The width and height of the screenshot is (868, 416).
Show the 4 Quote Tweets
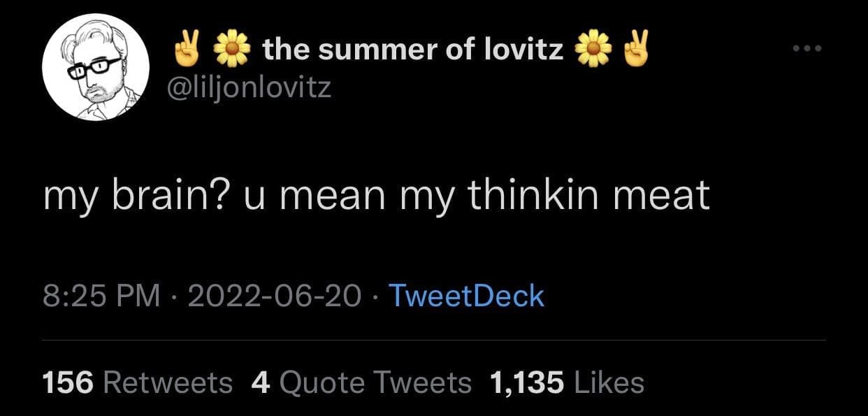coord(361,382)
